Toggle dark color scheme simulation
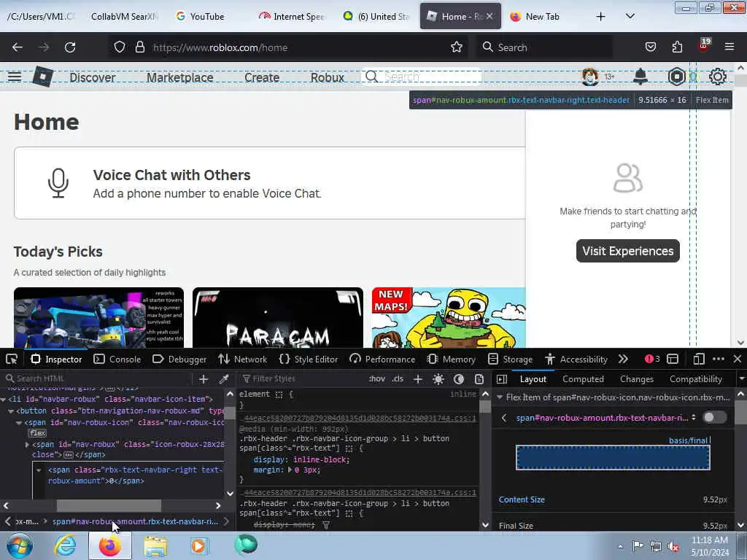The height and width of the screenshot is (560, 747). pyautogui.click(x=459, y=379)
